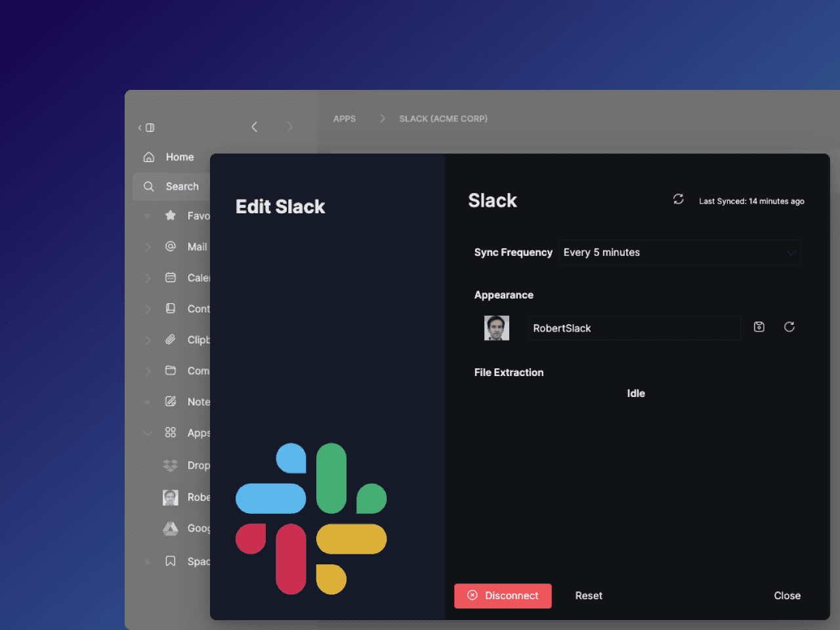Click the reset appearance refresh icon
This screenshot has height=630, width=840.
tap(789, 327)
